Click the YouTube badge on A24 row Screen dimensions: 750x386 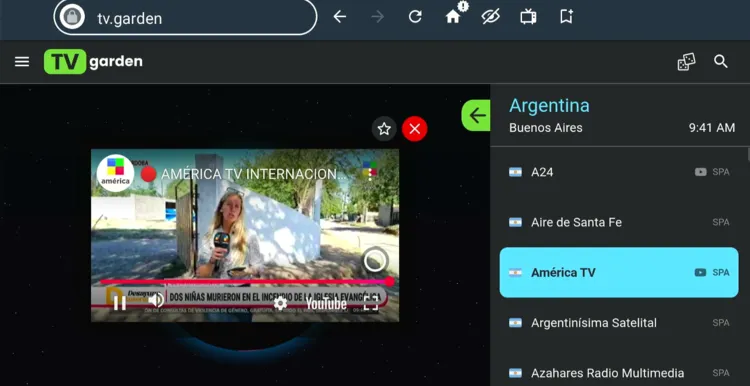(701, 172)
